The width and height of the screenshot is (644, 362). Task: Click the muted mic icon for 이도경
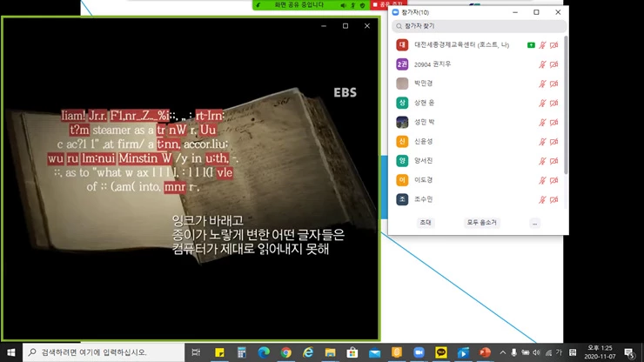[542, 180]
